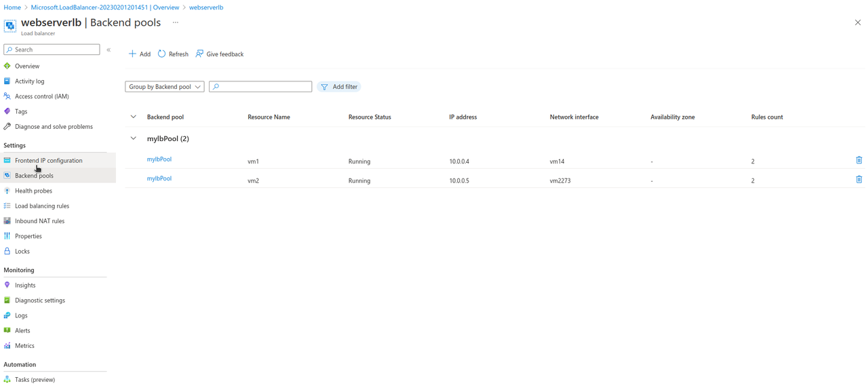Click the Access control (IAM) icon
Screen dimensions: 868x390
[7, 96]
